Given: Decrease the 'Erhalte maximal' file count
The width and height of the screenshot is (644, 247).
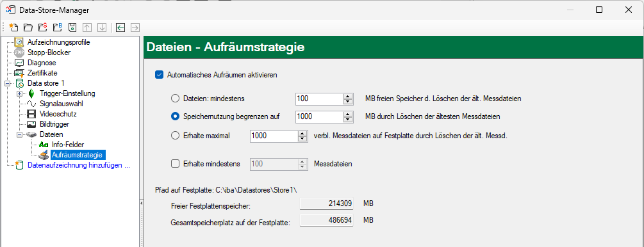Looking at the screenshot, I should [302, 138].
